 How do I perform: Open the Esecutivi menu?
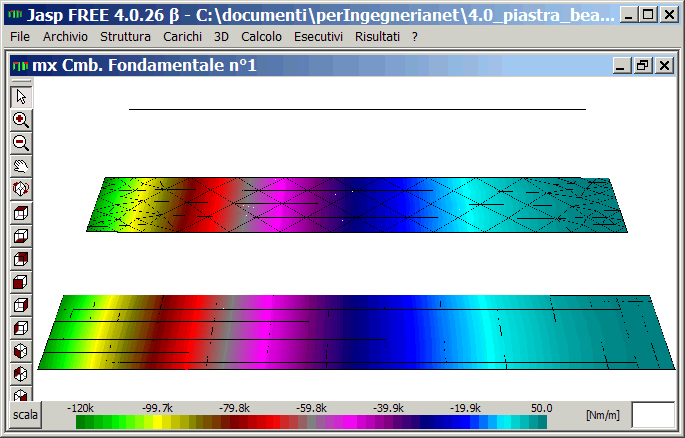click(318, 37)
